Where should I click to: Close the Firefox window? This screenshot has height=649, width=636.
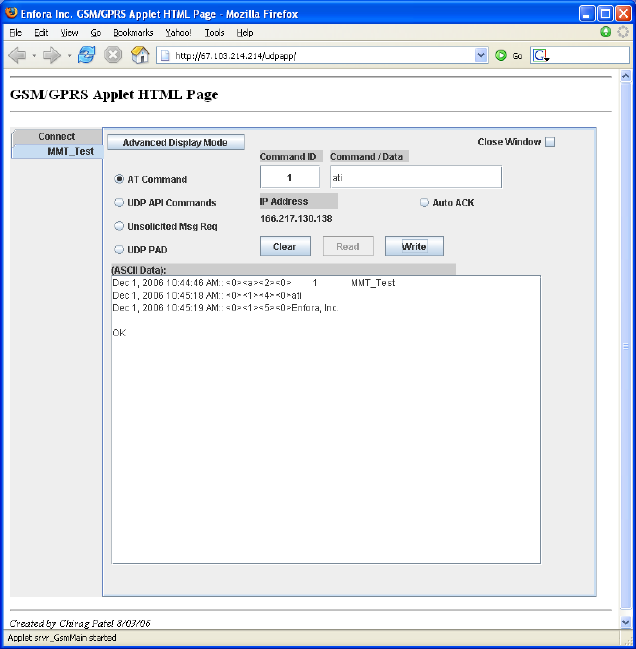(x=623, y=14)
